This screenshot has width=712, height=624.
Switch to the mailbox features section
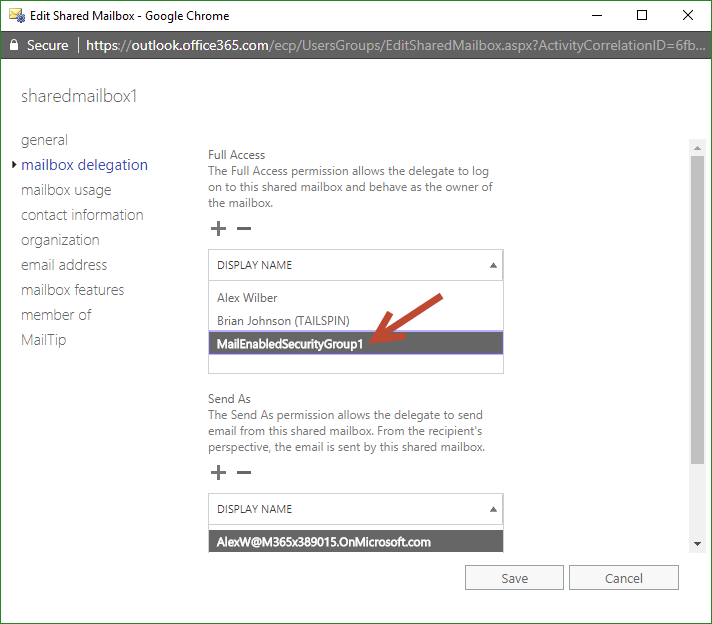click(x=72, y=290)
